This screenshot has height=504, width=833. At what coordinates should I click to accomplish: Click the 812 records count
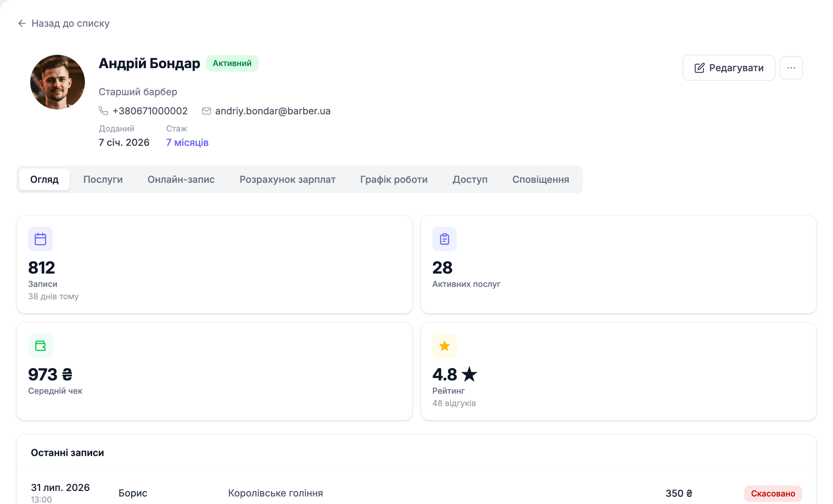point(41,268)
